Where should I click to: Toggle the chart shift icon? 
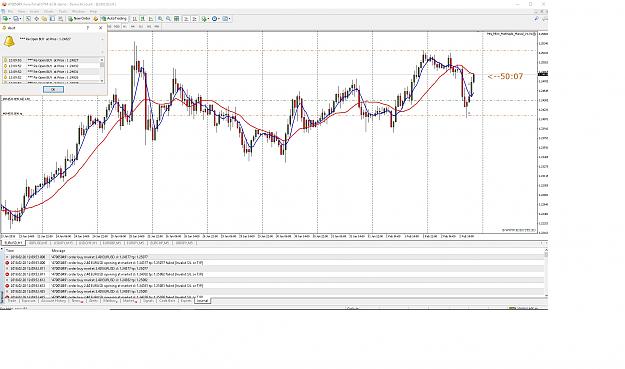(x=195, y=19)
